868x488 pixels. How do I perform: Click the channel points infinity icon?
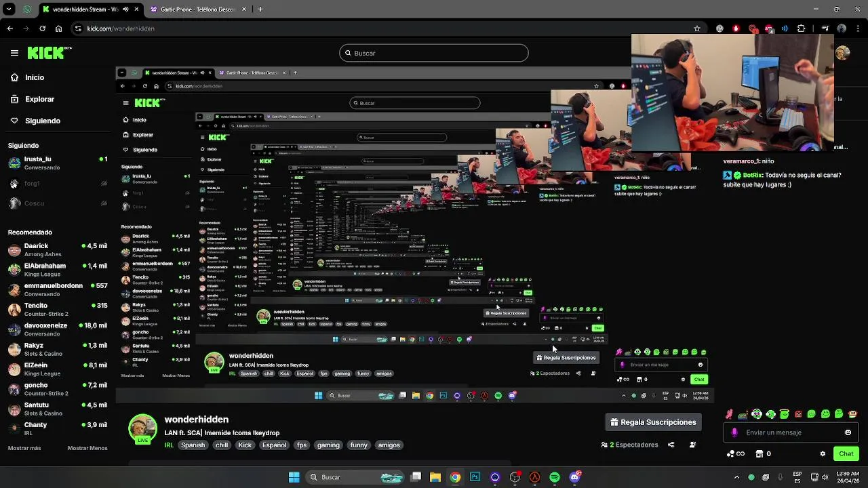coord(736,453)
